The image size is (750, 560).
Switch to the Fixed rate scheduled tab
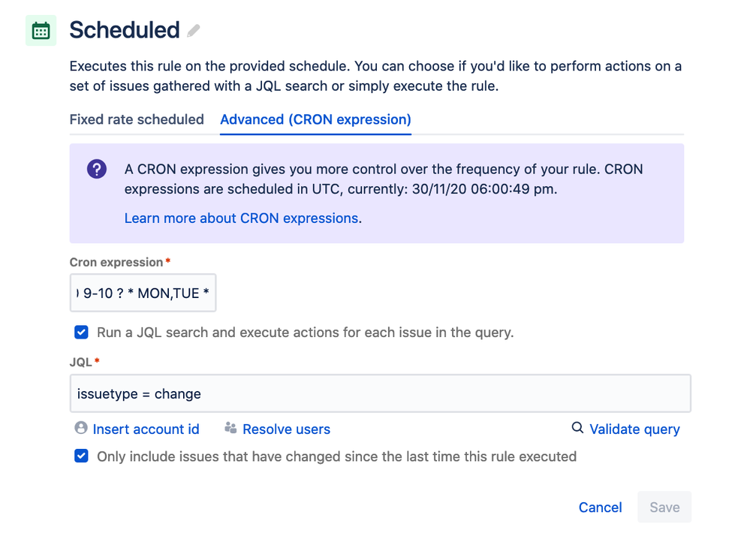click(136, 119)
